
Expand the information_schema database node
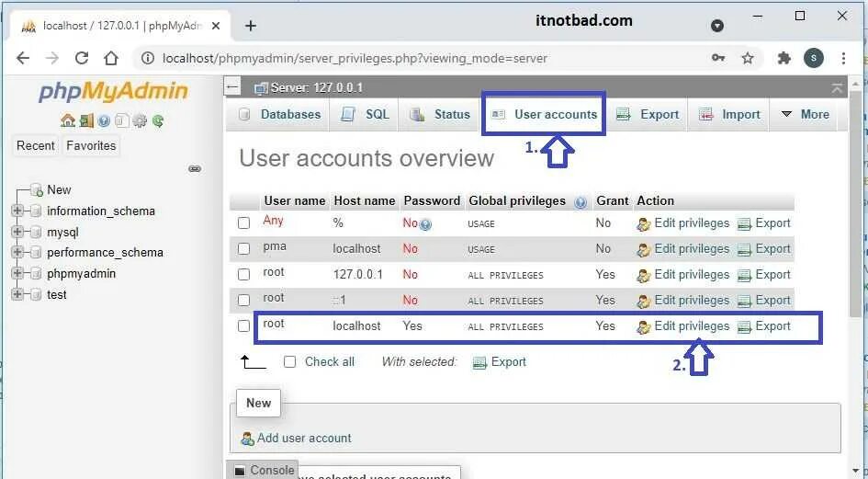coord(17,211)
